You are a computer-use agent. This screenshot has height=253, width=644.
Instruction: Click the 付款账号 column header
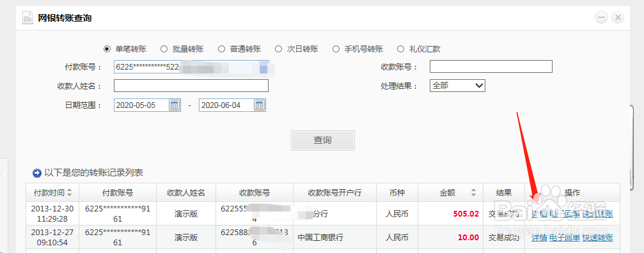[x=118, y=193]
